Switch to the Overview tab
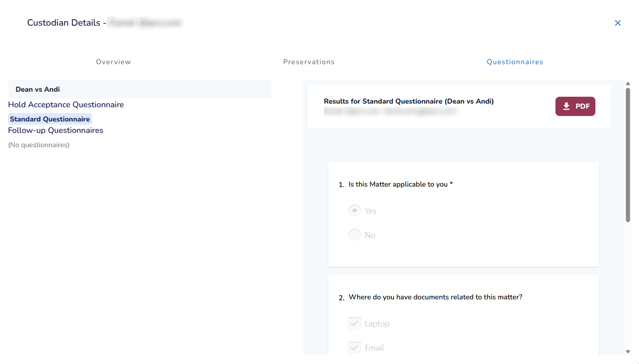The height and width of the screenshot is (364, 639). pyautogui.click(x=113, y=62)
